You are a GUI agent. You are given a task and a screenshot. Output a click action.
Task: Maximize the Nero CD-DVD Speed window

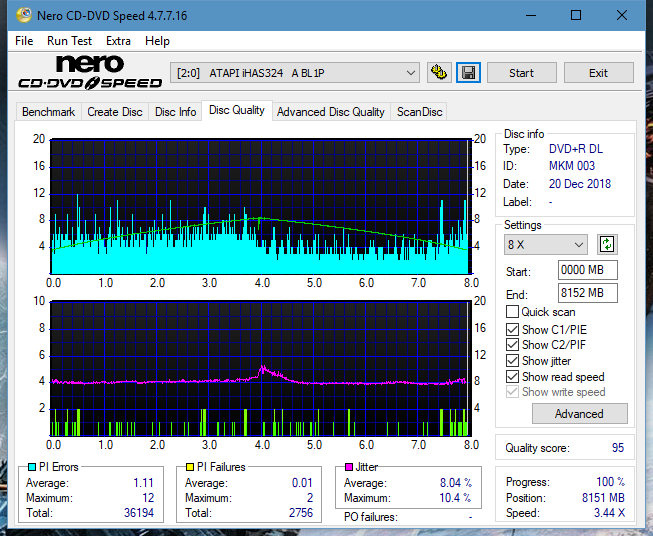[576, 15]
